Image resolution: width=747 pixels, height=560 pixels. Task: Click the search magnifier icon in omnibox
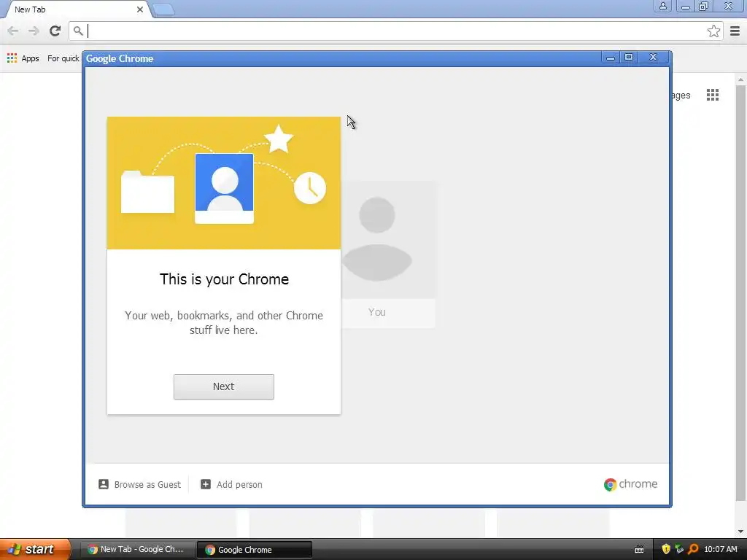[78, 31]
